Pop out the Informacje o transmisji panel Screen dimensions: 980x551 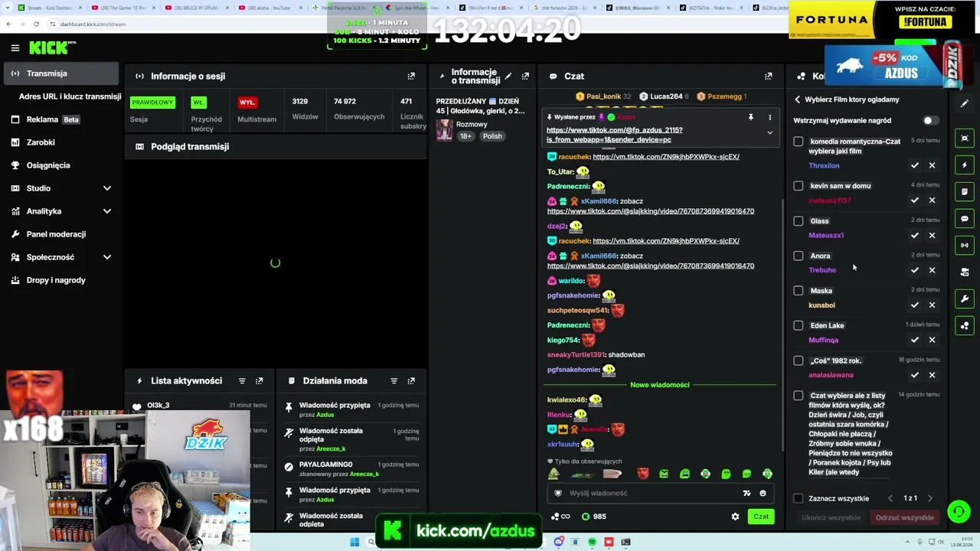point(525,77)
